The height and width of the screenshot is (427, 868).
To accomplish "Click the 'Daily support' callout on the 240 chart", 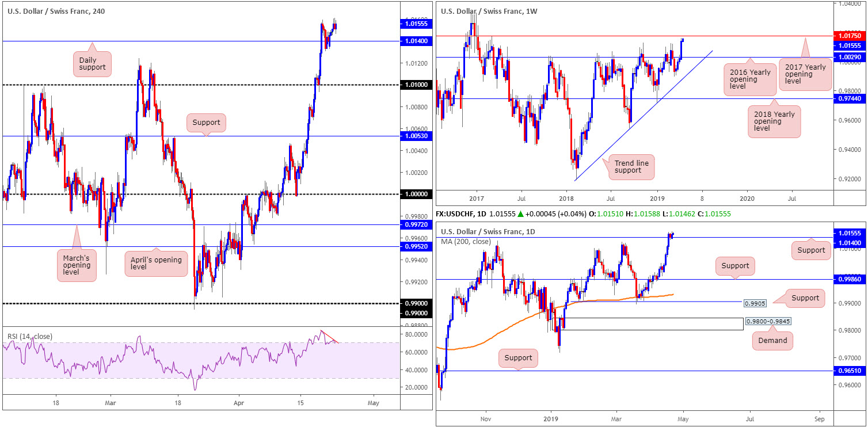I will [x=91, y=63].
